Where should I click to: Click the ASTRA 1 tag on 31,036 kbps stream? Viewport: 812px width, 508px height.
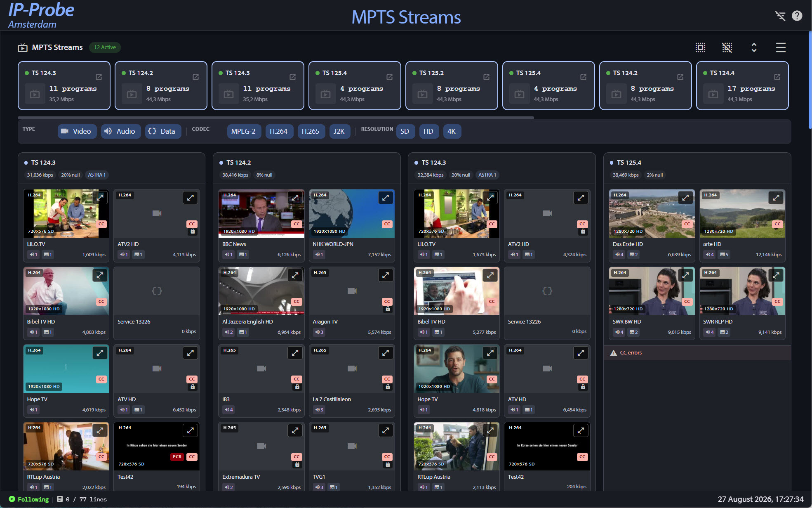96,175
